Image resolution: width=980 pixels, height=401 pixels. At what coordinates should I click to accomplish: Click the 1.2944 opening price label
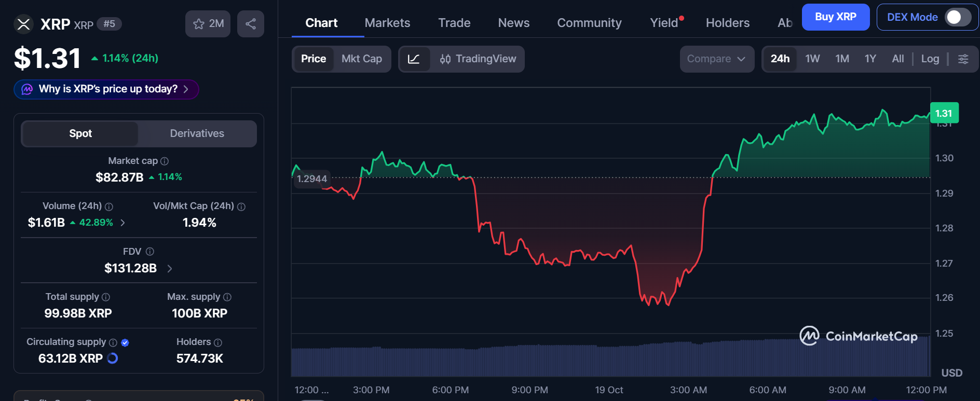311,179
